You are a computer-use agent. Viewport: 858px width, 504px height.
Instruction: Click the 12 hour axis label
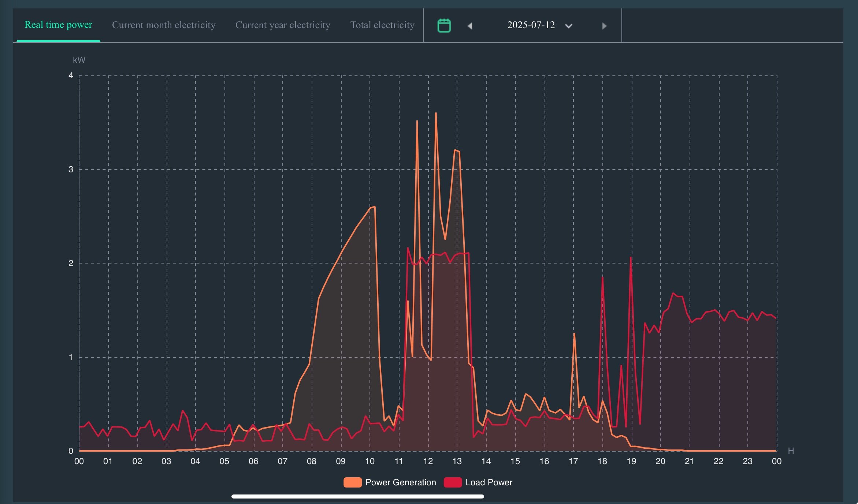point(428,461)
